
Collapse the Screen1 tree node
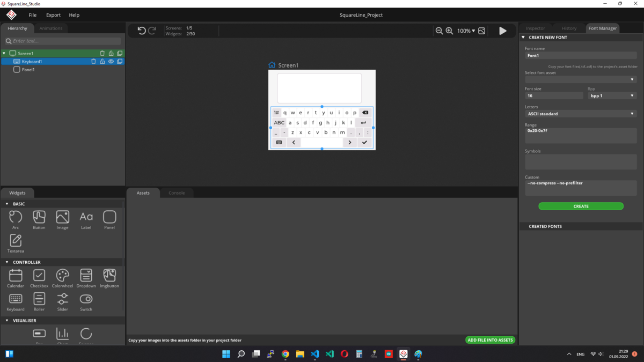click(4, 54)
